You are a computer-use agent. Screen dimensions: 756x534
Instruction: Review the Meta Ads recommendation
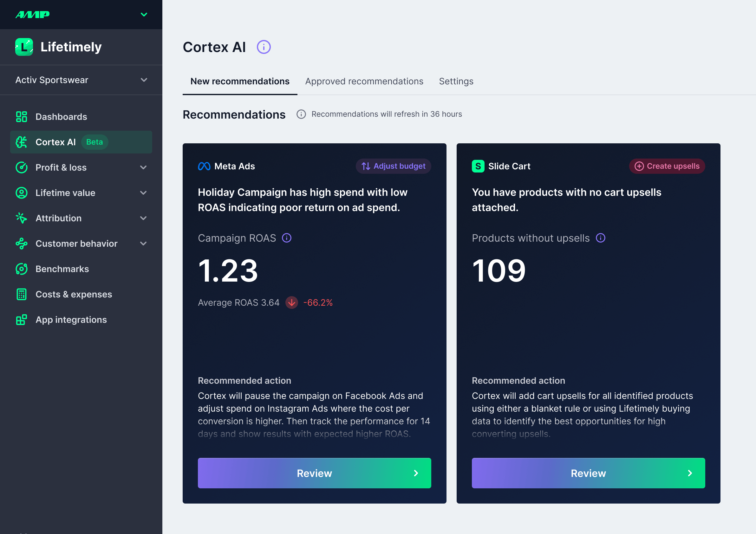point(314,473)
